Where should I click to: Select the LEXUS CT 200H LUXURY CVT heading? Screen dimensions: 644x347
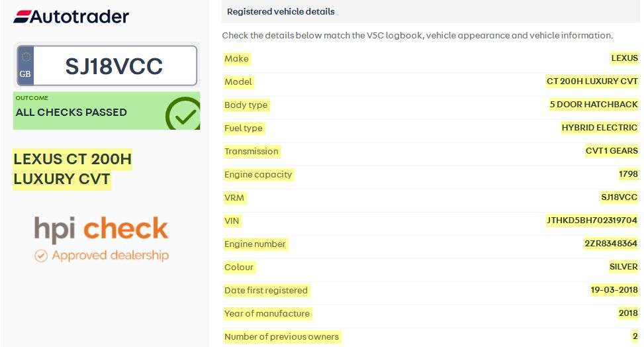(72, 169)
